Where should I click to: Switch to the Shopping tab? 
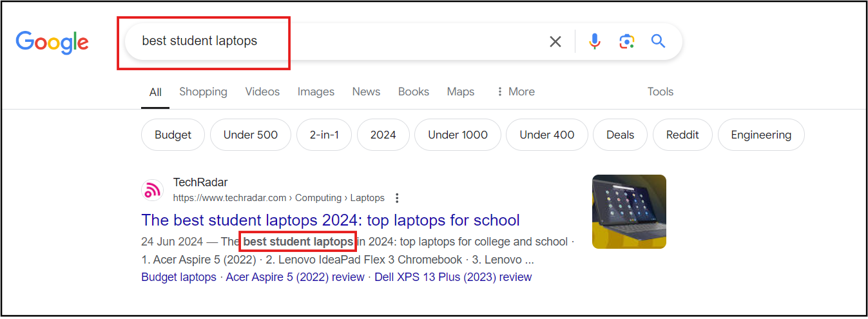point(203,92)
